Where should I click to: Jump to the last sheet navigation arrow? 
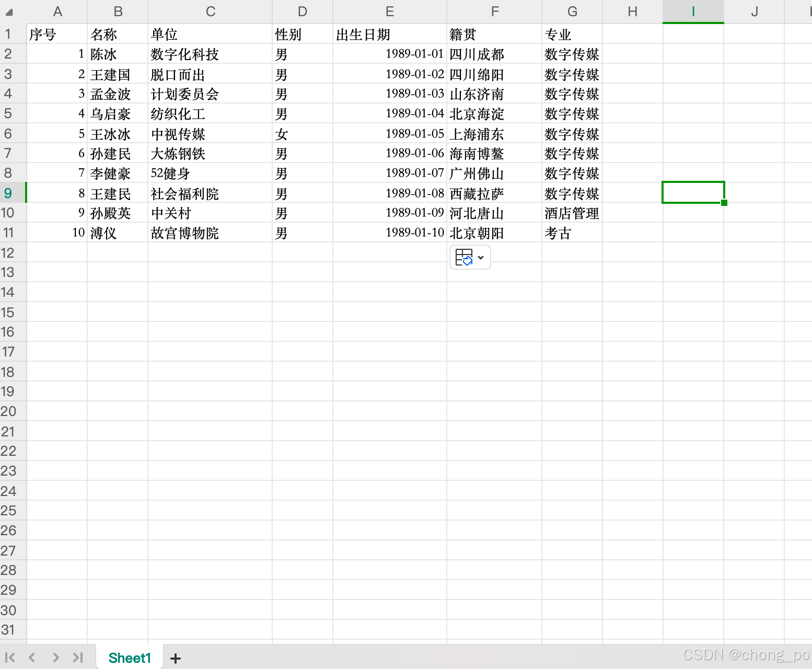78,658
